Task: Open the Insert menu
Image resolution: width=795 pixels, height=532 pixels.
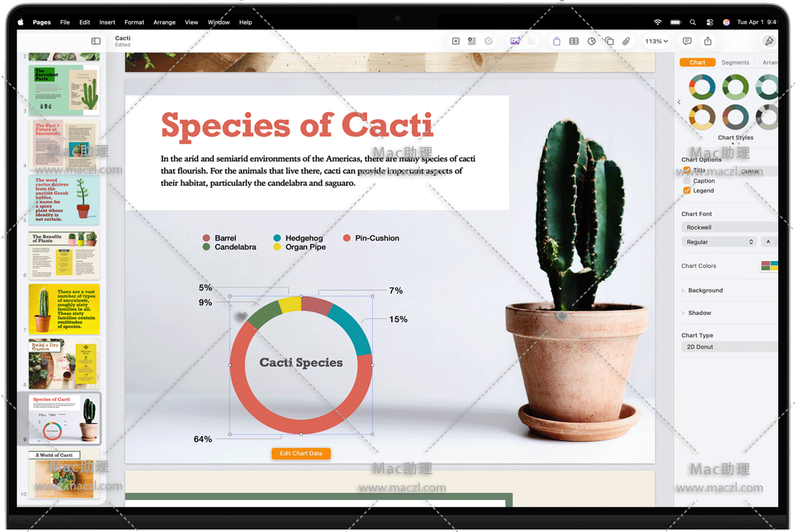Action: (107, 22)
